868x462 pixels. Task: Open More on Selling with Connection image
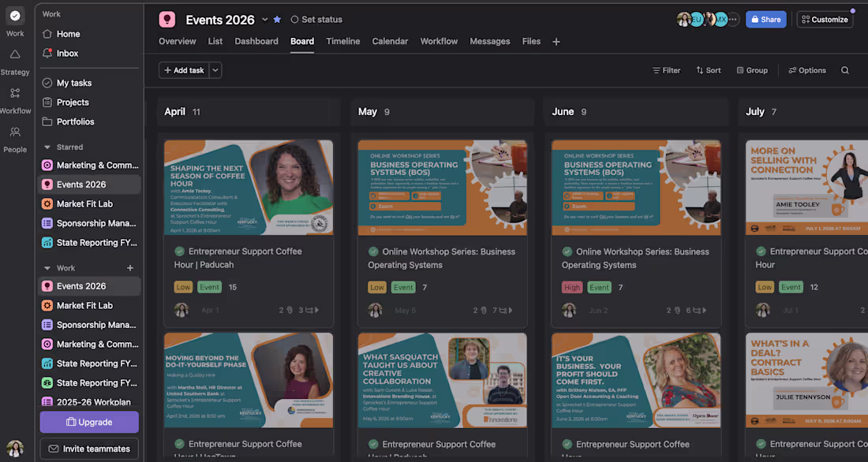coord(806,188)
